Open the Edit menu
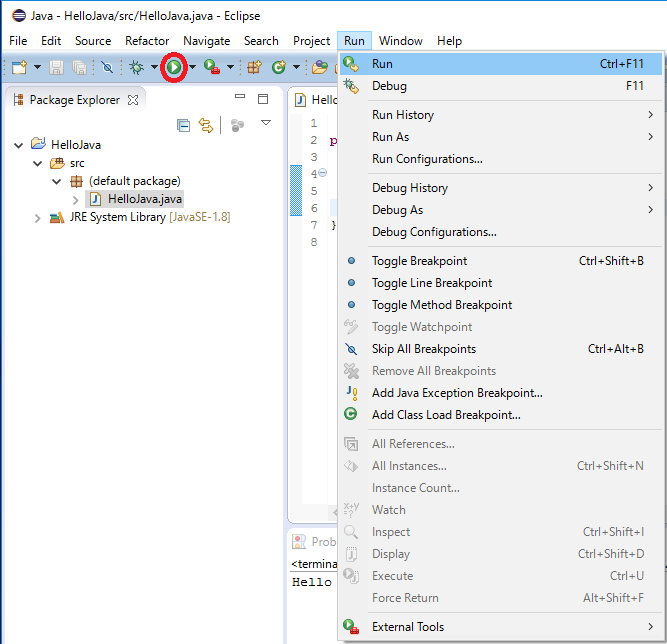 [x=51, y=41]
